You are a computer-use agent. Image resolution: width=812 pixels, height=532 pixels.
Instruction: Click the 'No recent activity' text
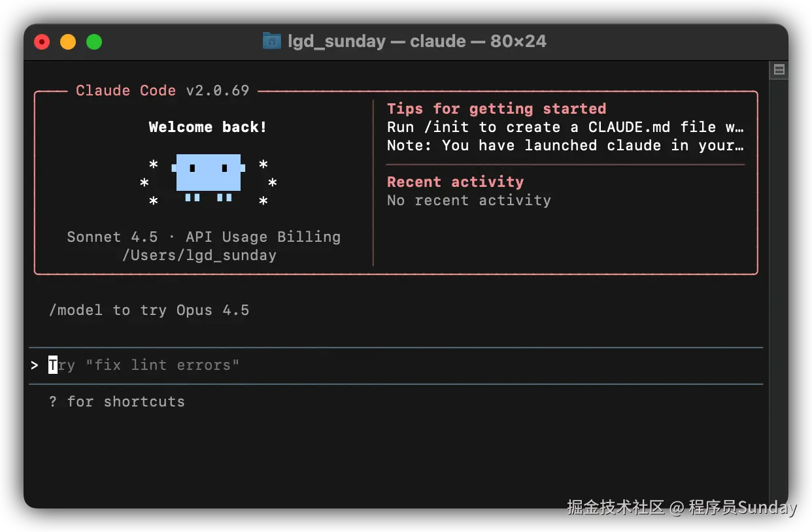(469, 201)
